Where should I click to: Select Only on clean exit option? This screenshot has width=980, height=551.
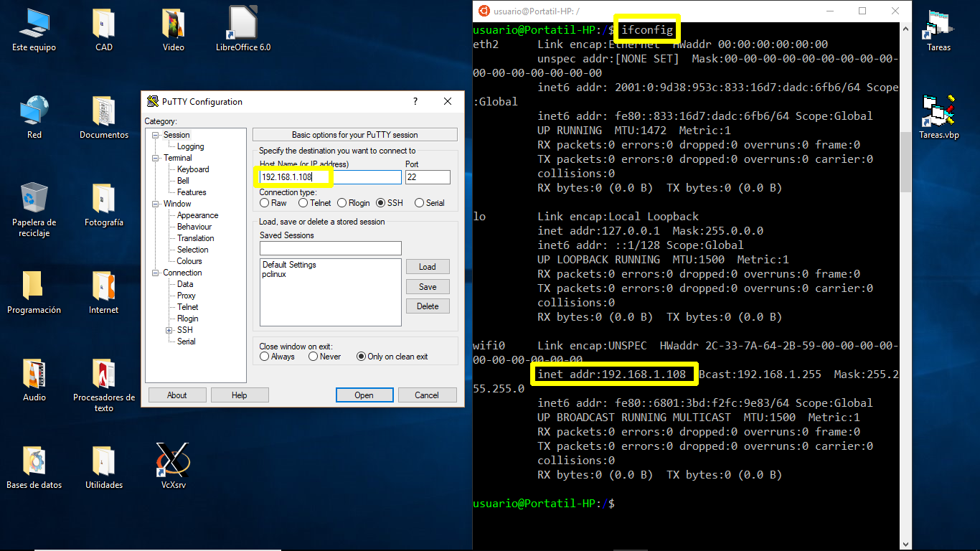click(362, 357)
